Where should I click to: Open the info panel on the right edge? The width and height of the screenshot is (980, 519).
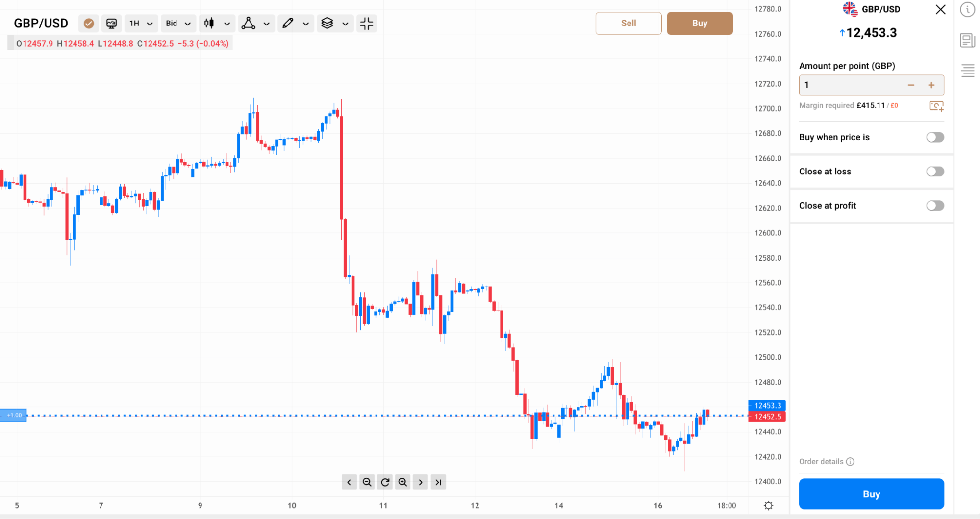[967, 10]
